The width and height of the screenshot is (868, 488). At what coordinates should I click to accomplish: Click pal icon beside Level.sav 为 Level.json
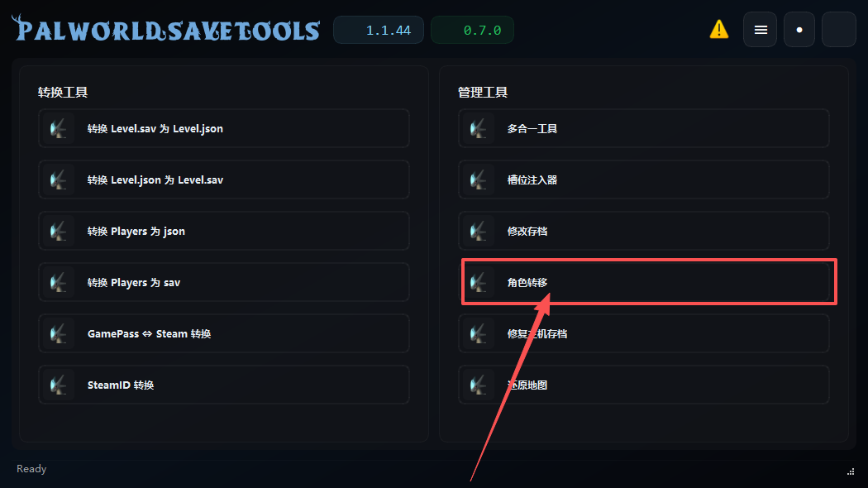tap(58, 128)
